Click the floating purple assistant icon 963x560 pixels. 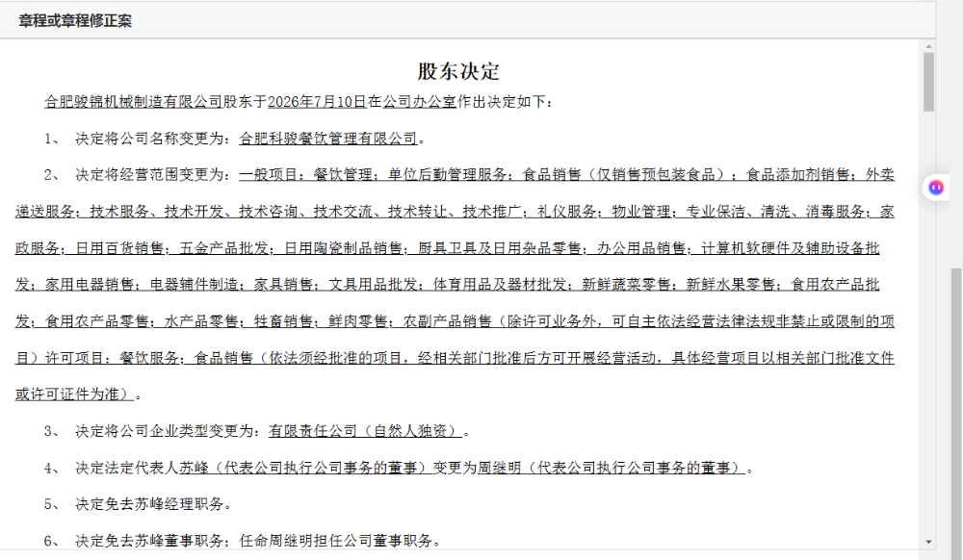coord(936,187)
